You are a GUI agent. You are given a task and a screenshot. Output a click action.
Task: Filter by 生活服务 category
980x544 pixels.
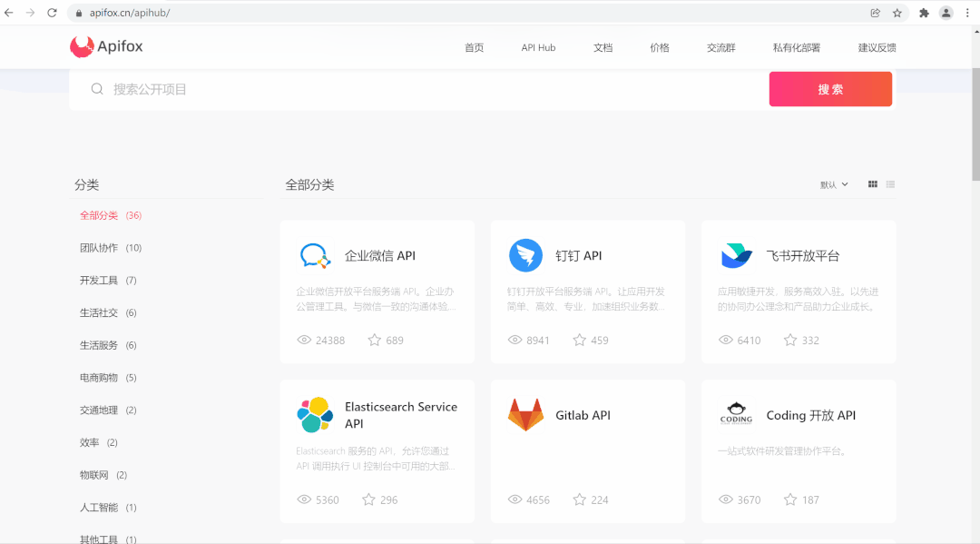click(108, 345)
